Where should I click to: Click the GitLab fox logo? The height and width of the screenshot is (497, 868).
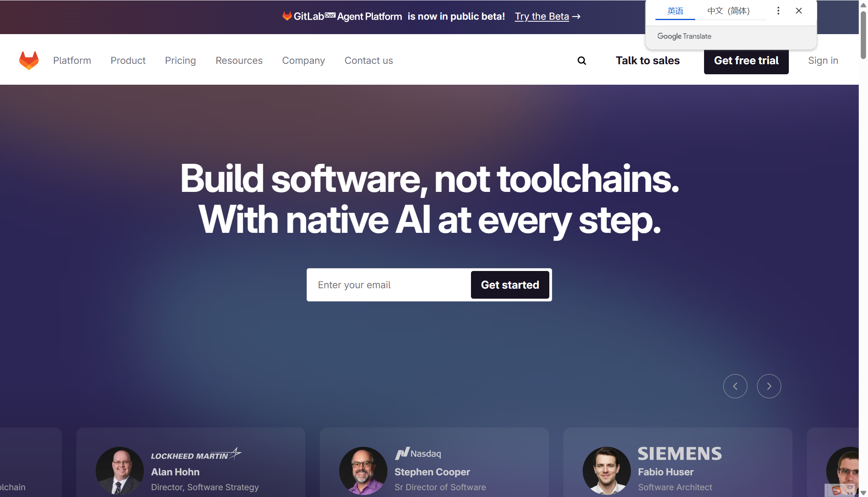pos(29,61)
